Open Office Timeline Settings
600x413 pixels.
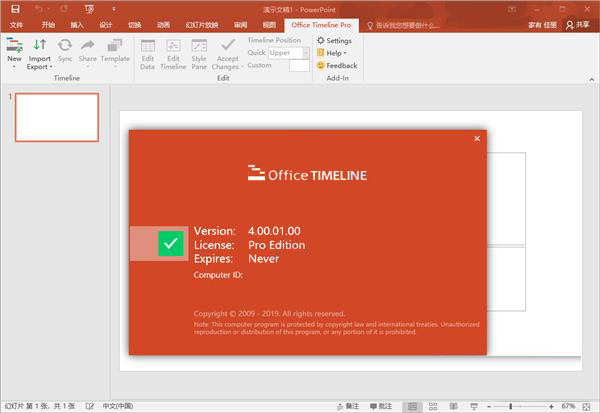click(x=334, y=40)
